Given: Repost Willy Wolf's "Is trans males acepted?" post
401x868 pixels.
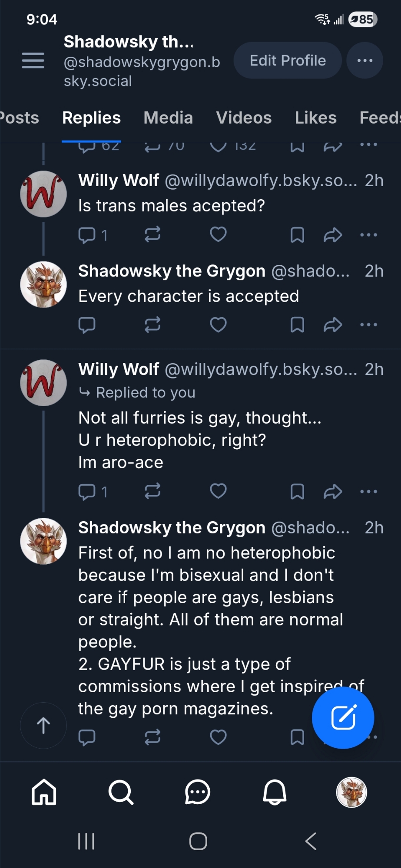Looking at the screenshot, I should click(152, 235).
